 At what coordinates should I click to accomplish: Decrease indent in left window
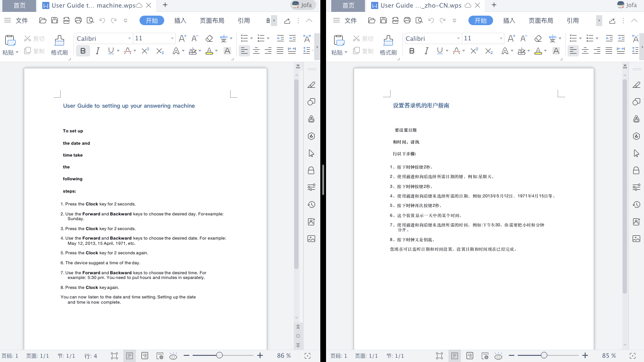pyautogui.click(x=280, y=38)
